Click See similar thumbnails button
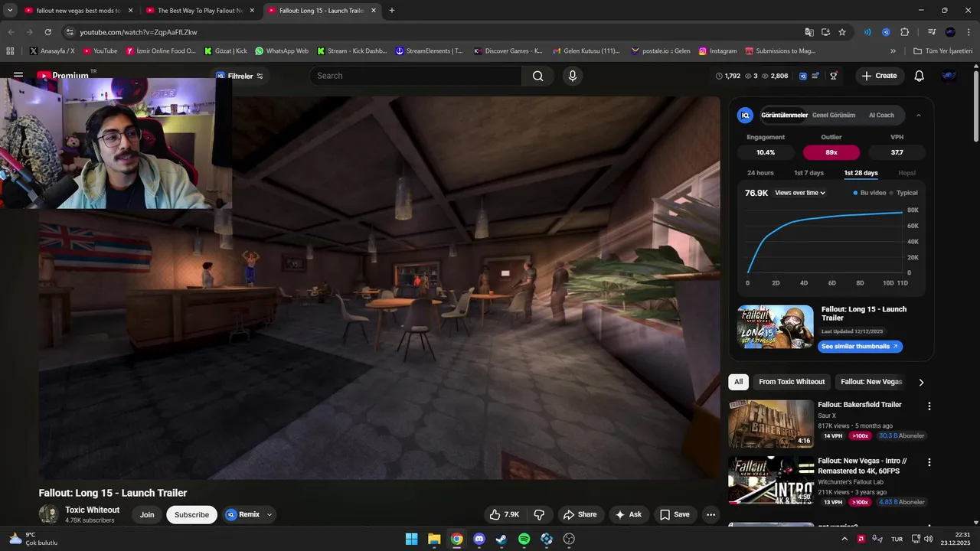 point(861,347)
